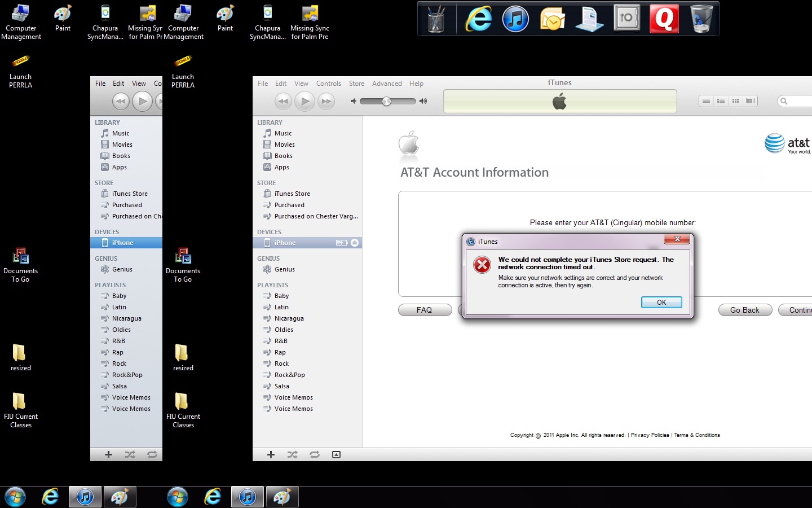The width and height of the screenshot is (812, 508).
Task: Toggle repeat in left iTunes window
Action: point(152,454)
